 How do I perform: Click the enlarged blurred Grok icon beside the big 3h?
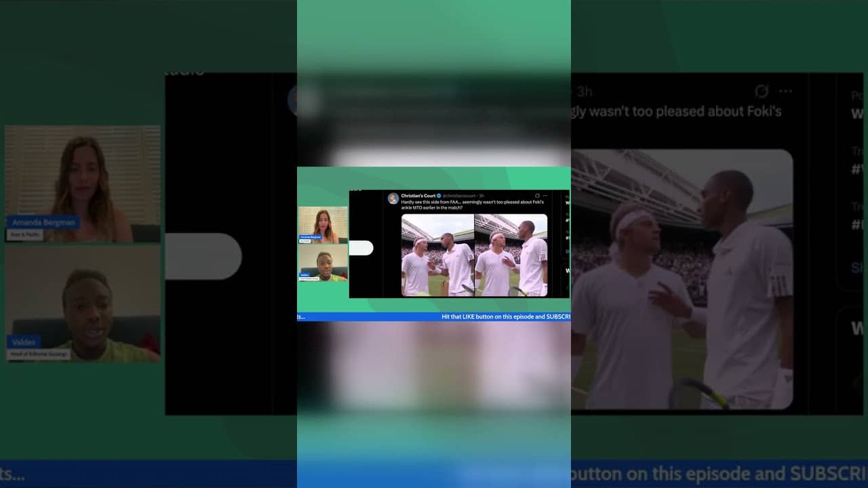(x=762, y=91)
